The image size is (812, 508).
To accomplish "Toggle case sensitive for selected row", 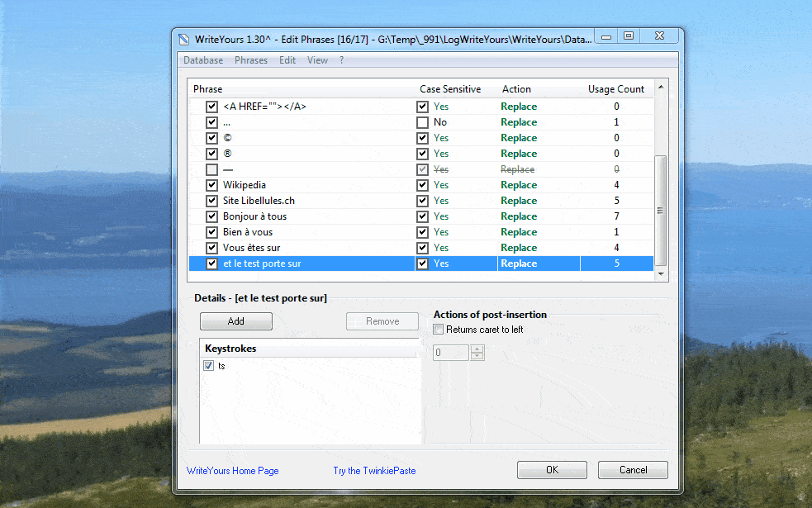I will pos(423,263).
